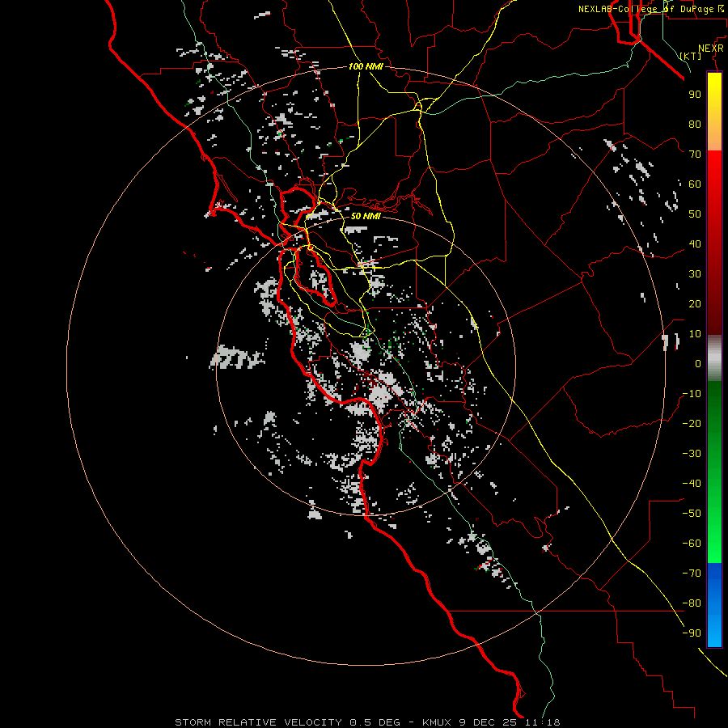Click the "80" colorbar scale value
This screenshot has height=728, width=728.
(695, 124)
